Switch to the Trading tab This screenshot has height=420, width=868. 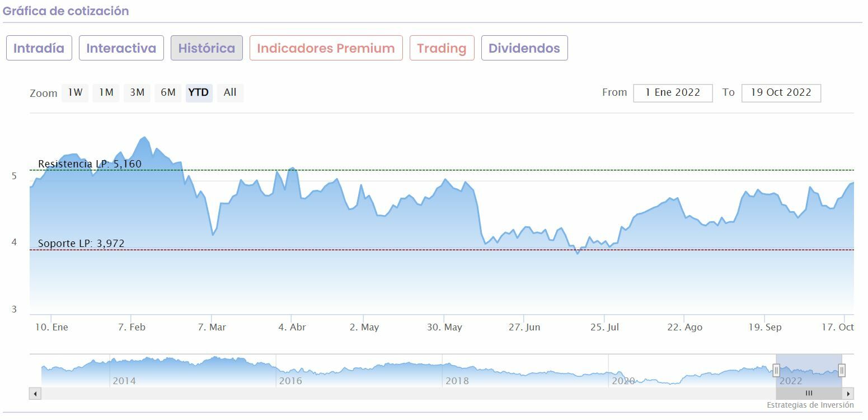[442, 48]
